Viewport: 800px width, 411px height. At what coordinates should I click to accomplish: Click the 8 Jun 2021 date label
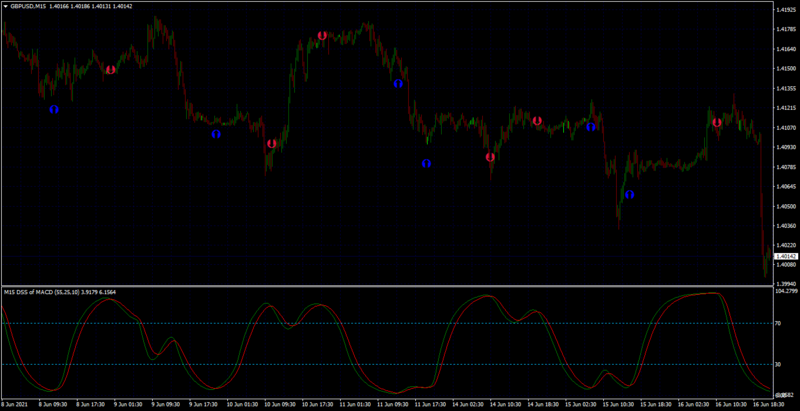[13, 404]
